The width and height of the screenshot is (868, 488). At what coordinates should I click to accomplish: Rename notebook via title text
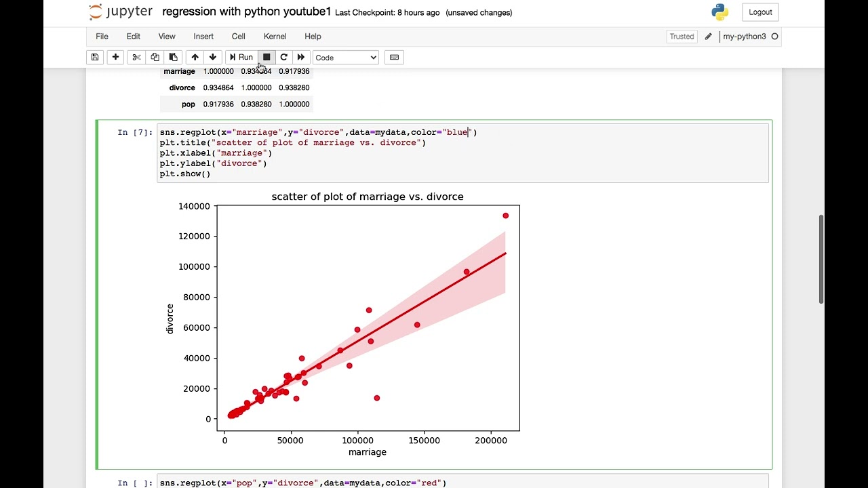247,12
